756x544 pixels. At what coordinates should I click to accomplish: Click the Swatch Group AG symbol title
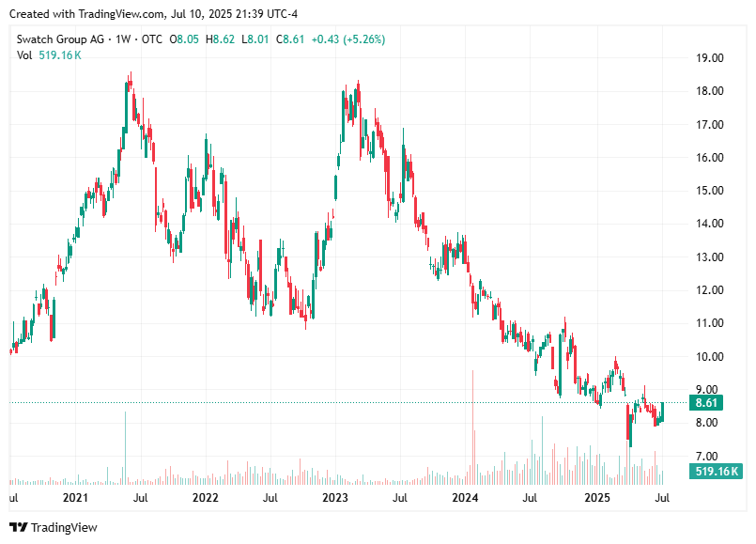coord(60,39)
